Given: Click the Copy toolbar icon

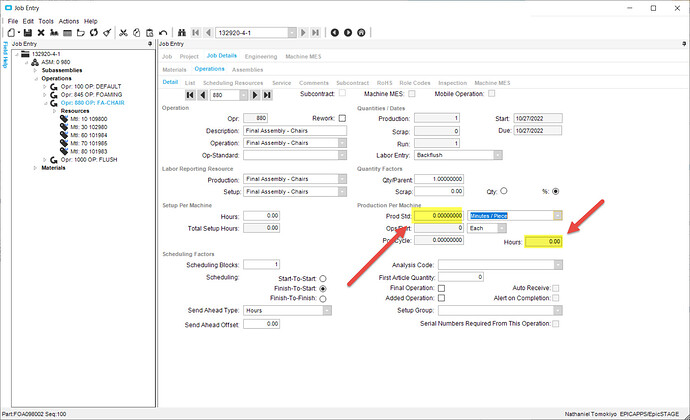Looking at the screenshot, I should coord(136,33).
